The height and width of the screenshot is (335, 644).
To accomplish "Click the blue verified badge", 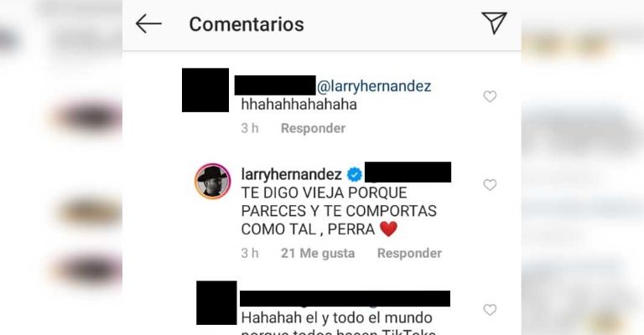I will coord(355,175).
